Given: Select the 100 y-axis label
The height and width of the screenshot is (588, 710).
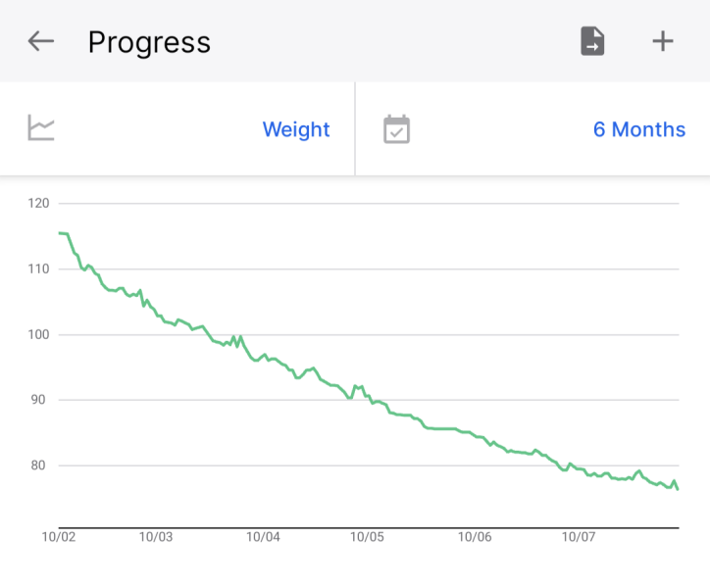Looking at the screenshot, I should click(40, 334).
